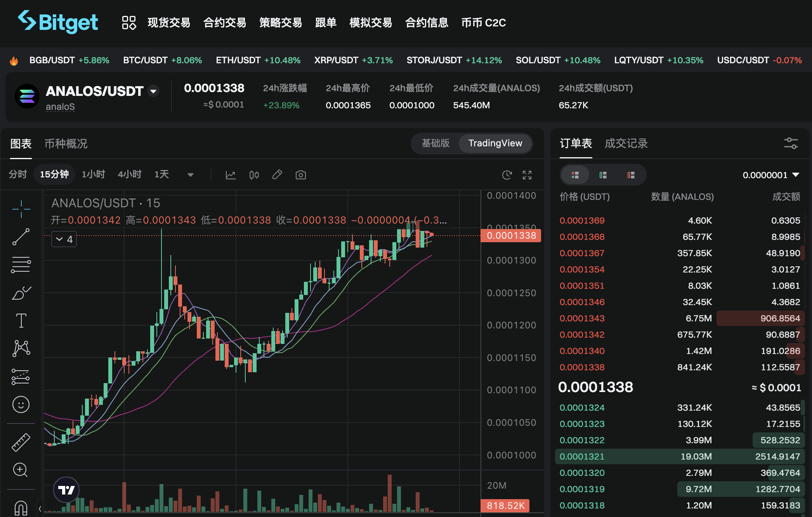The height and width of the screenshot is (517, 812).
Task: Open 跟单 menu
Action: [326, 23]
